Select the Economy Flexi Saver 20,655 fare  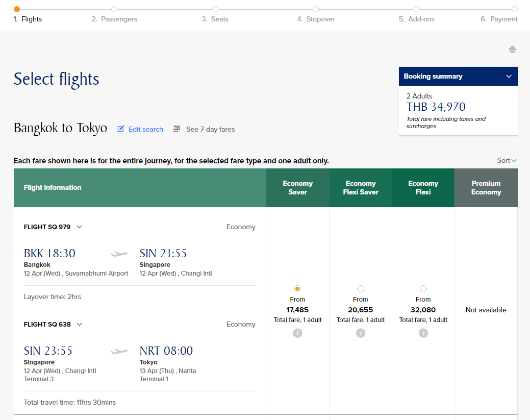coord(361,289)
